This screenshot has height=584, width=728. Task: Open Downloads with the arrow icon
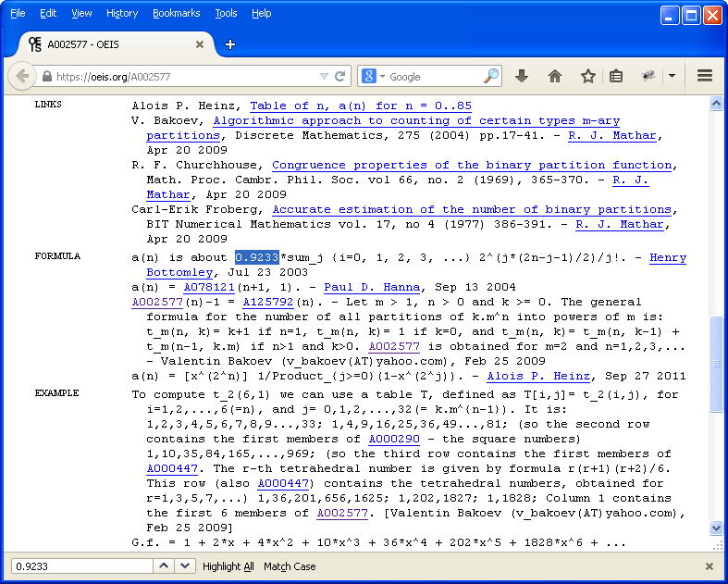(522, 76)
